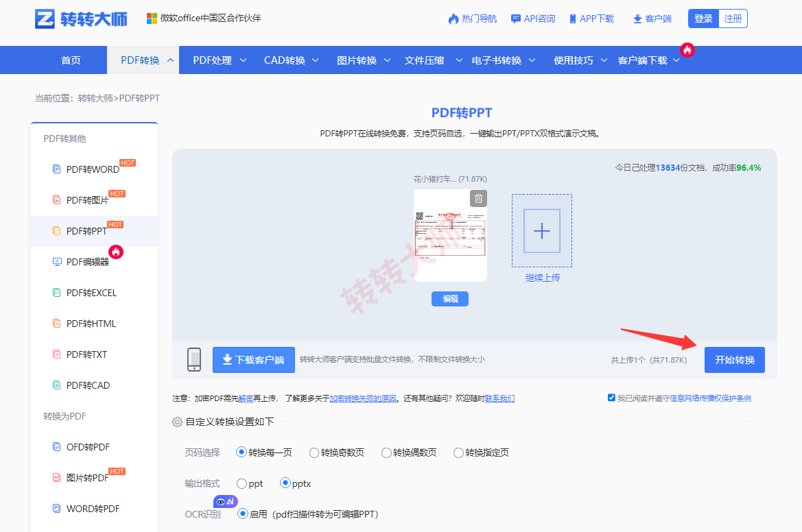Viewport: 802px width, 532px height.
Task: Expand the 电子书转换 dropdown arrow
Action: coord(532,60)
